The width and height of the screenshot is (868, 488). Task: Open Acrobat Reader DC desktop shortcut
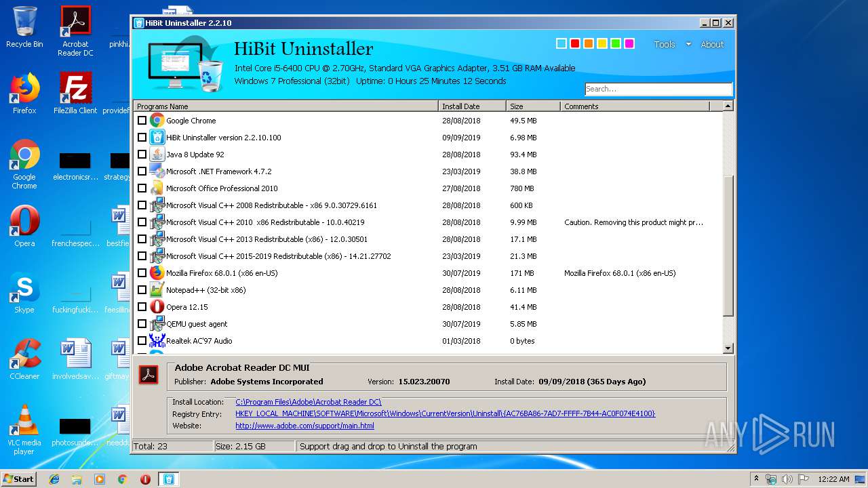[75, 31]
